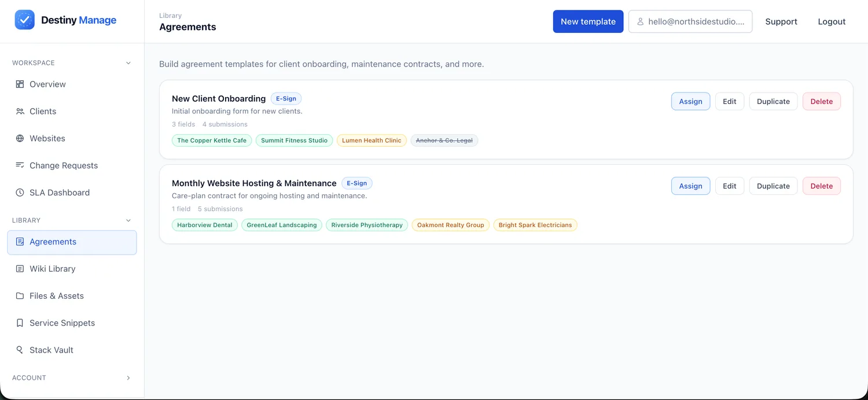Click Logout in the header
The image size is (868, 400).
pos(832,21)
